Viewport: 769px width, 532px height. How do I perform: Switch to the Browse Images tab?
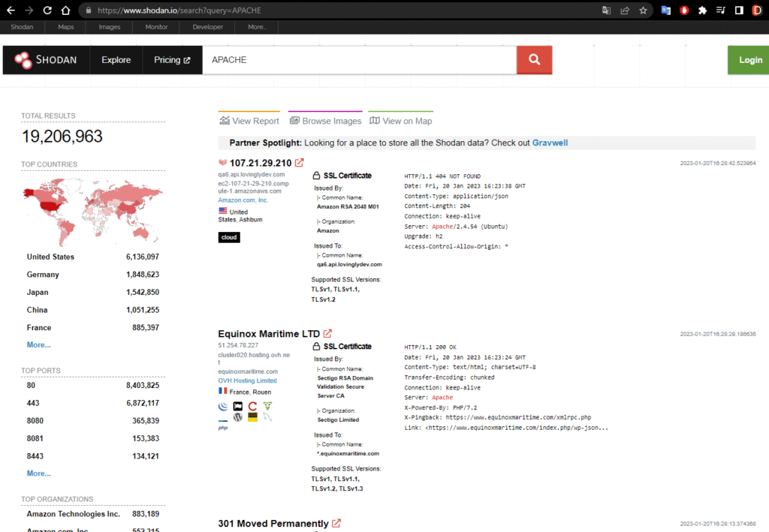325,121
